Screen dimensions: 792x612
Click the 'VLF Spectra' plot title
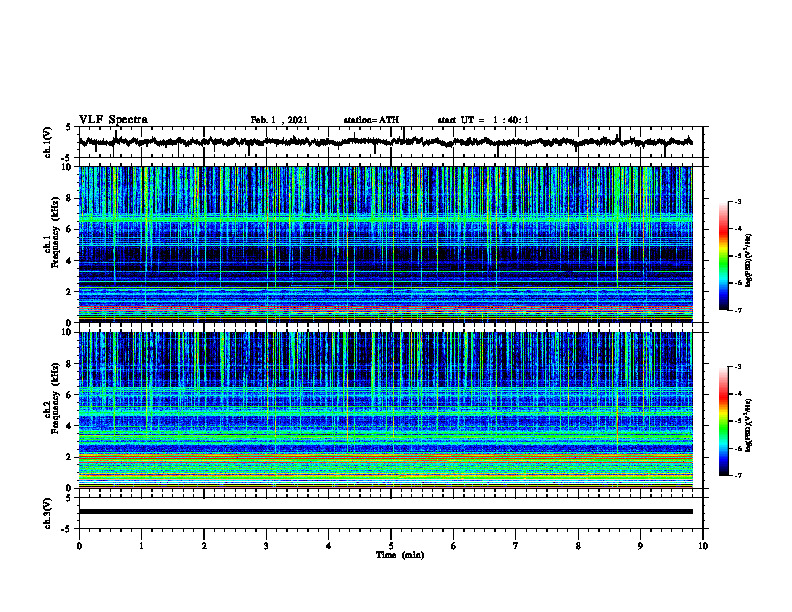[113, 120]
